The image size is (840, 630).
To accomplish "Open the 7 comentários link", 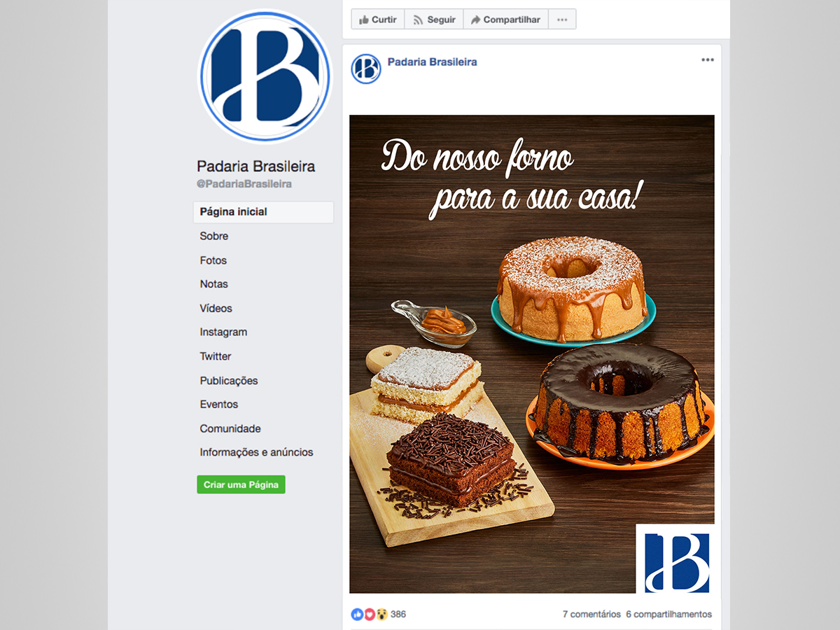I will point(591,615).
